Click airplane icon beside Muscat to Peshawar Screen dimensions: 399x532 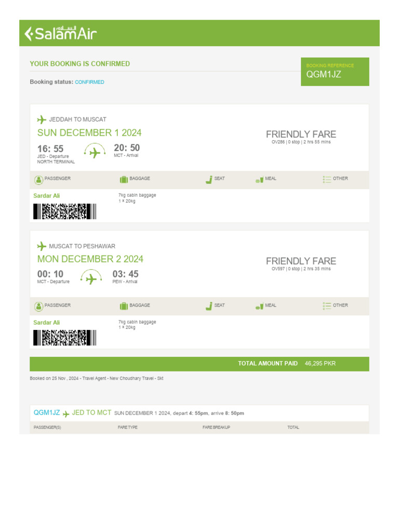tap(42, 246)
